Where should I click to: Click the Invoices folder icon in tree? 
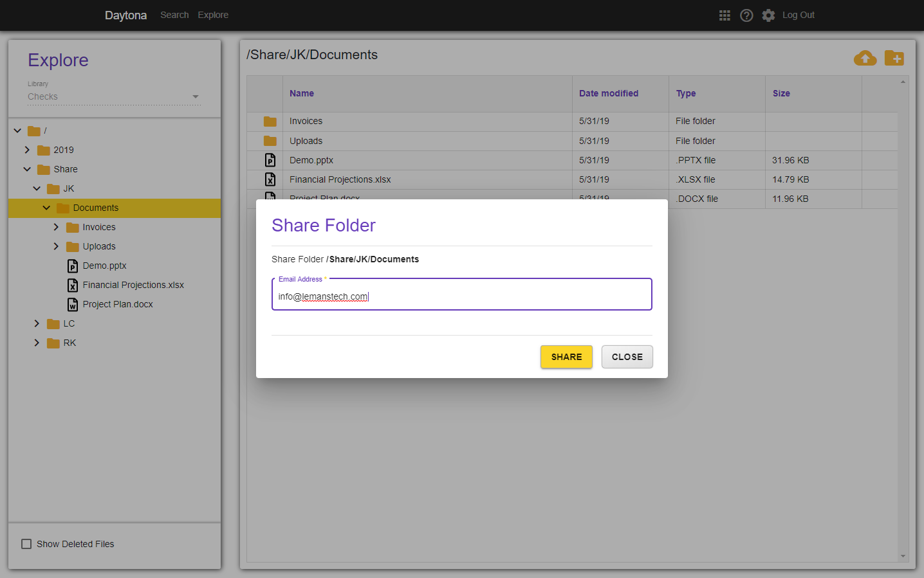73,228
